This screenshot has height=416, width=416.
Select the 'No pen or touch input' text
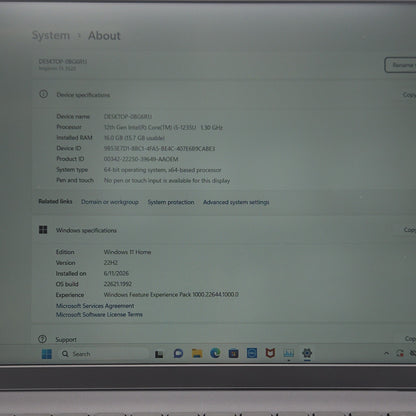pos(167,181)
